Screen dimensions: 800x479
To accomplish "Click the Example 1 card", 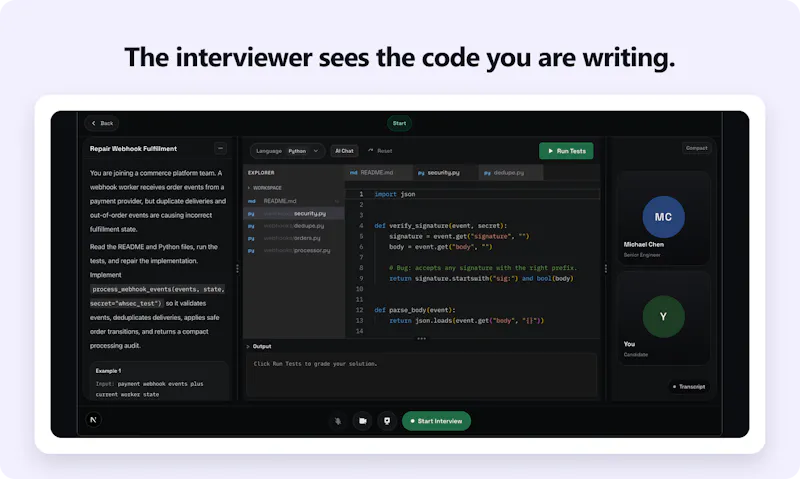I will click(159, 381).
